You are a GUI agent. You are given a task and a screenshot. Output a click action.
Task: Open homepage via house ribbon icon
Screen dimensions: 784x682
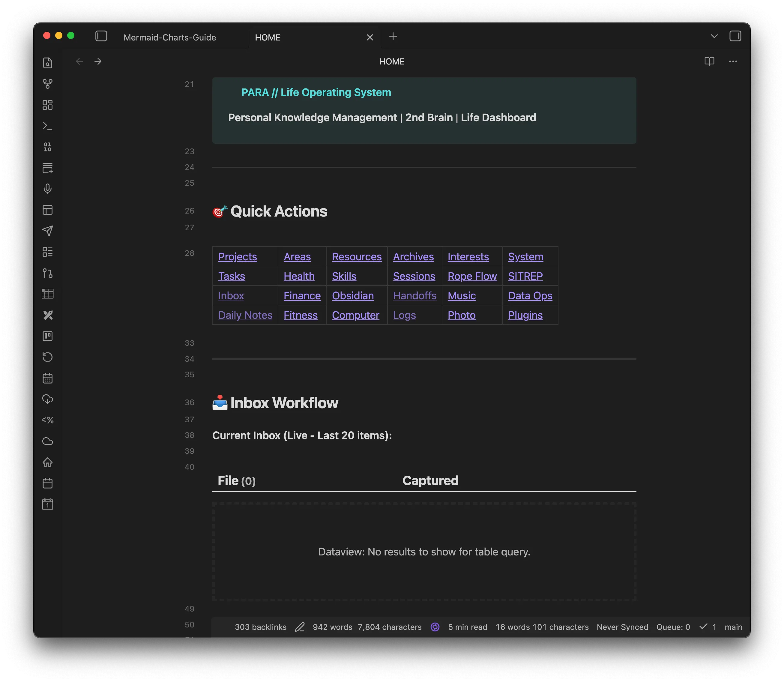(x=48, y=462)
